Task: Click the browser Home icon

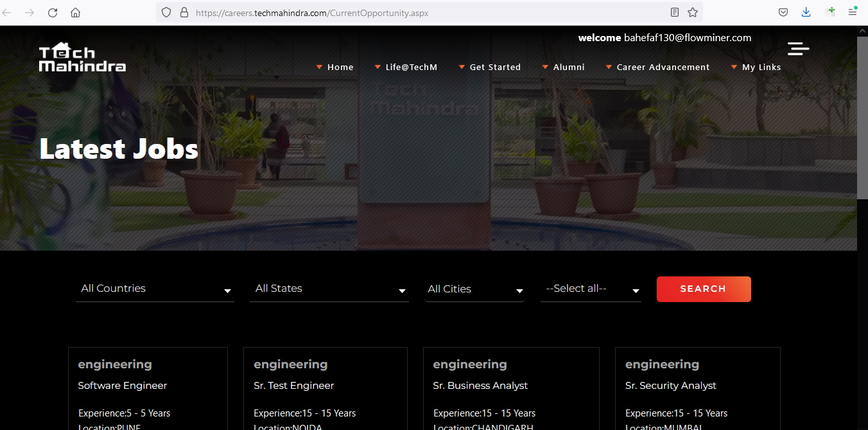Action: [76, 12]
